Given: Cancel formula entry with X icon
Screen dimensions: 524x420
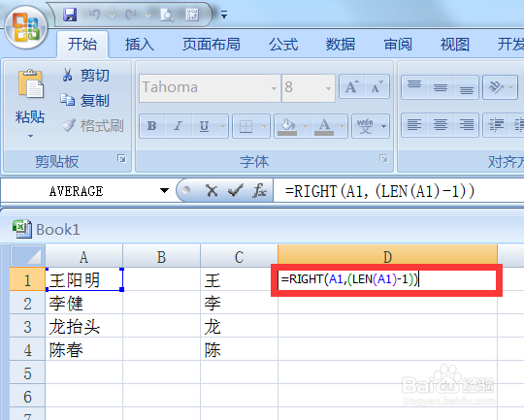Looking at the screenshot, I should tap(212, 191).
